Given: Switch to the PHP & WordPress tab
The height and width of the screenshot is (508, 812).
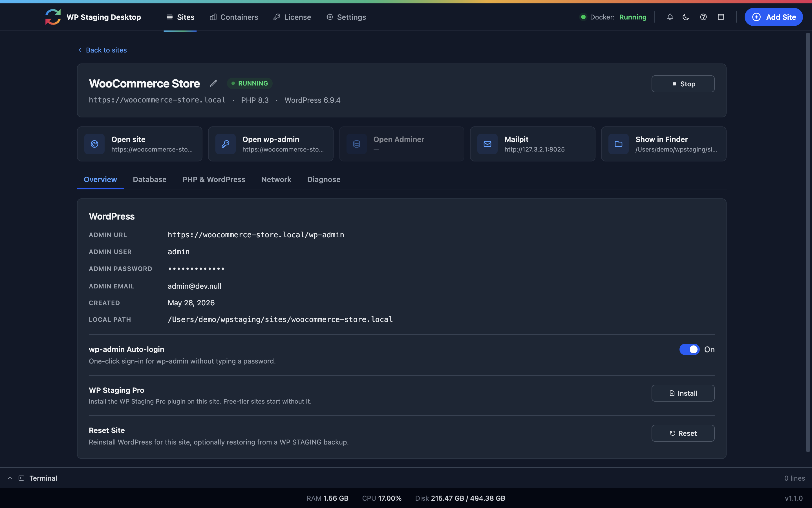Looking at the screenshot, I should click(214, 179).
